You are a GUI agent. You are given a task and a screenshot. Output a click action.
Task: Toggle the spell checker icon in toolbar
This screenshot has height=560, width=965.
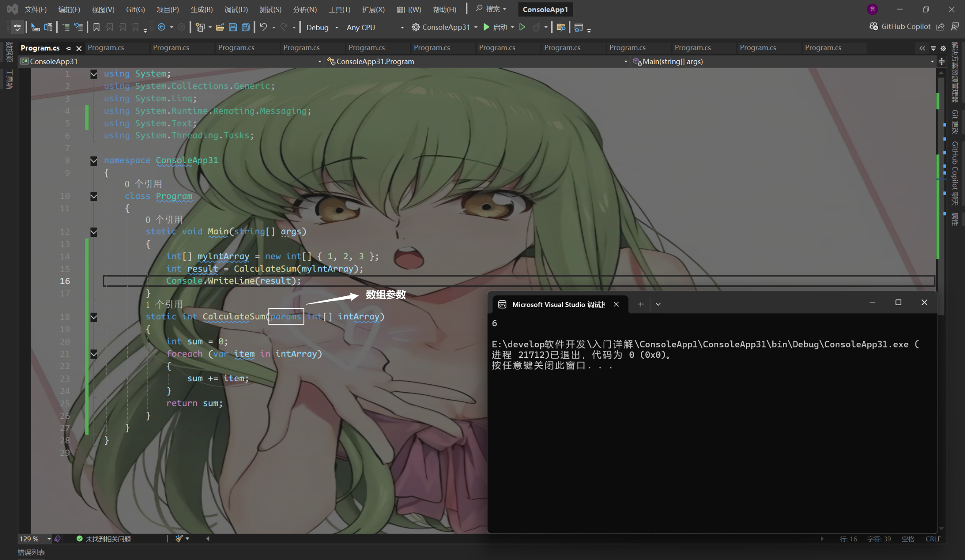[x=17, y=27]
